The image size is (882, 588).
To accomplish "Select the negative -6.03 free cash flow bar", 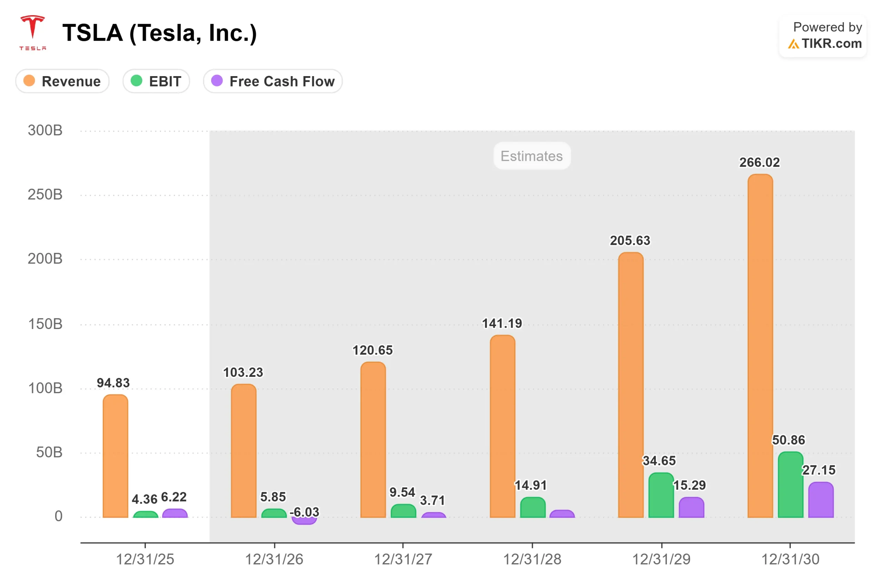I will (x=304, y=521).
